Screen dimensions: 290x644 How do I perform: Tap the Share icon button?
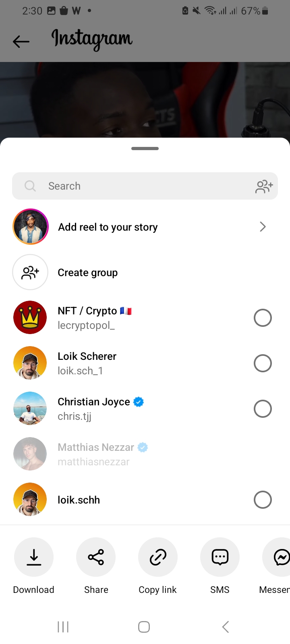pyautogui.click(x=96, y=557)
